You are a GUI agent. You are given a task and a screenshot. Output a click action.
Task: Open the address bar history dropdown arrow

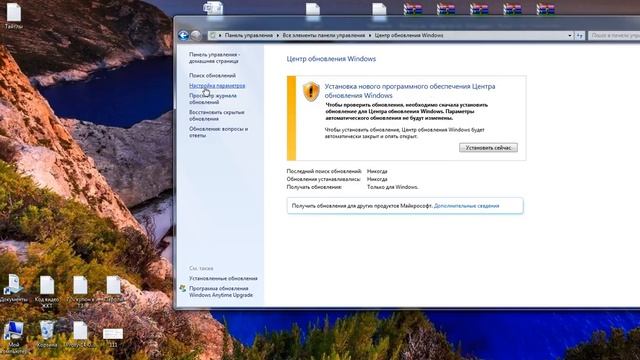pyautogui.click(x=570, y=36)
